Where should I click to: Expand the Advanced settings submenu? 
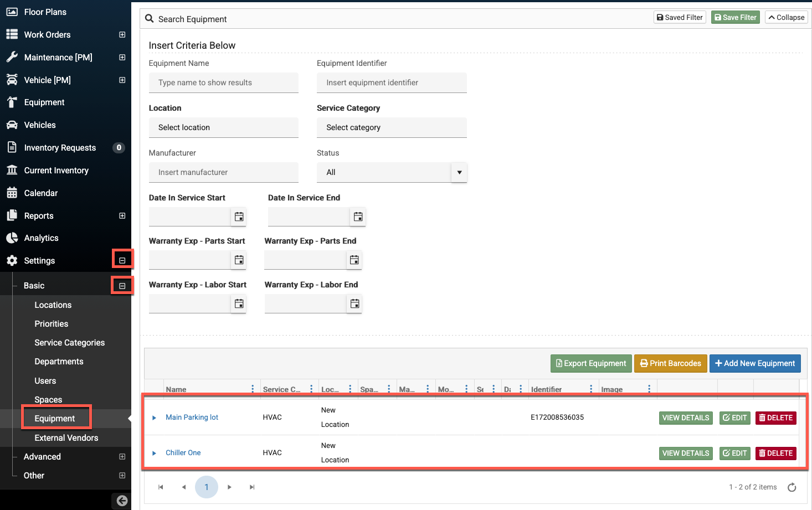[122, 457]
